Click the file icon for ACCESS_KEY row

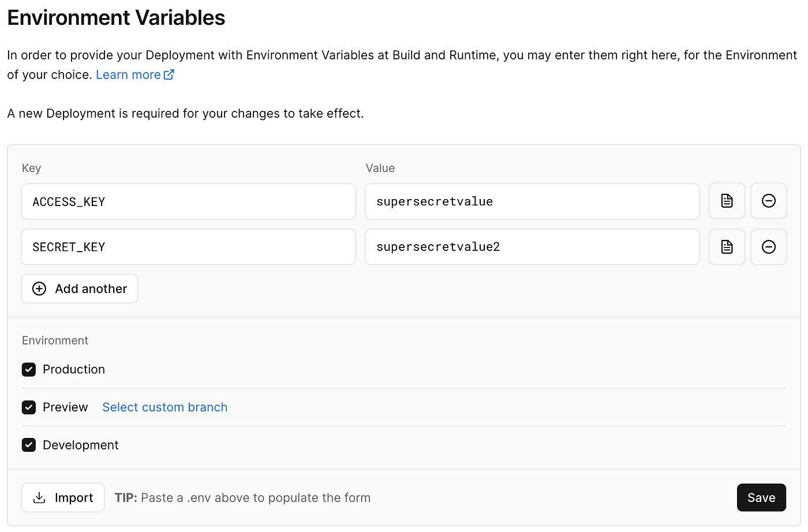tap(727, 201)
